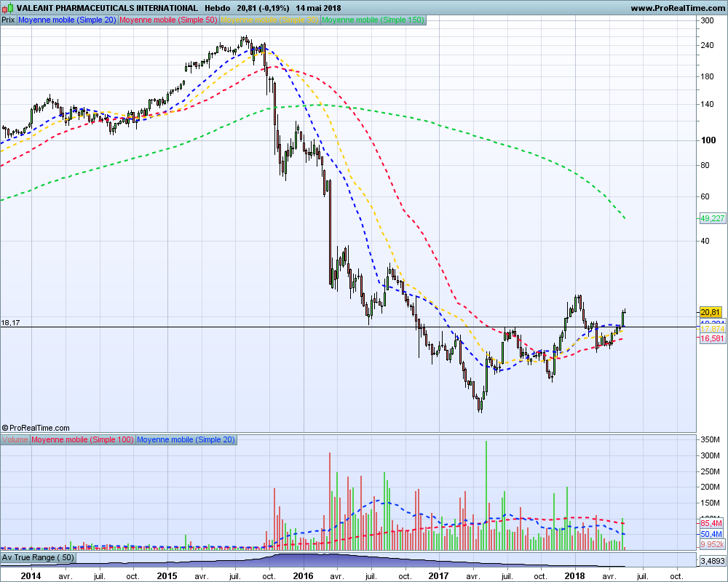Click the 140 level on price scale
Viewport: 728px width, 582px height.
click(707, 105)
